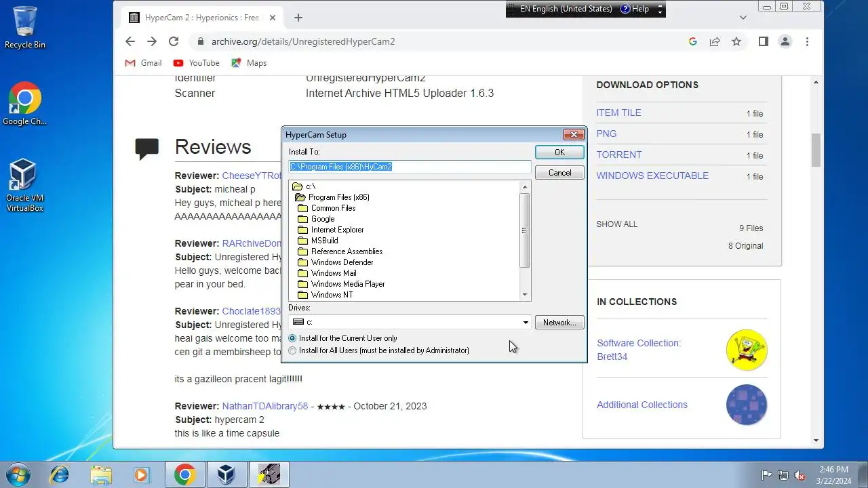Open the Additional Collections link
The height and width of the screenshot is (488, 868).
point(642,405)
